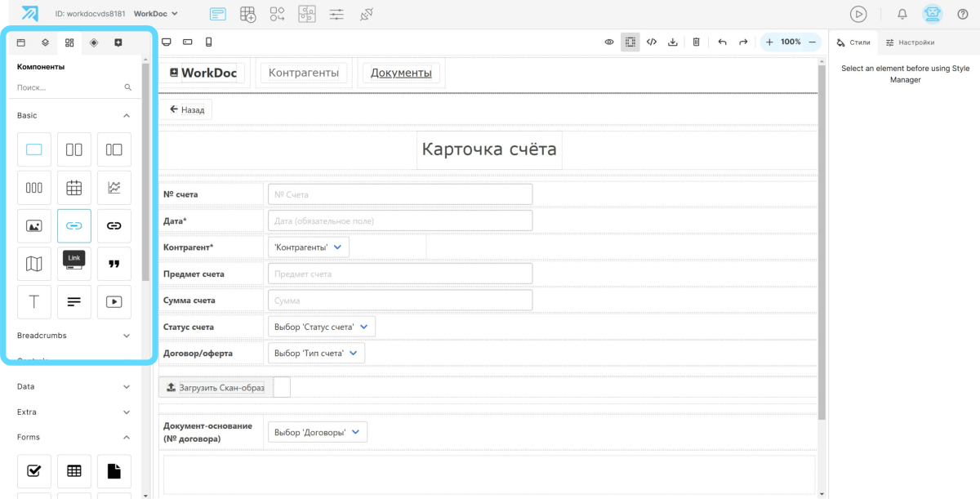
Task: Toggle component outlines view
Action: click(x=630, y=42)
